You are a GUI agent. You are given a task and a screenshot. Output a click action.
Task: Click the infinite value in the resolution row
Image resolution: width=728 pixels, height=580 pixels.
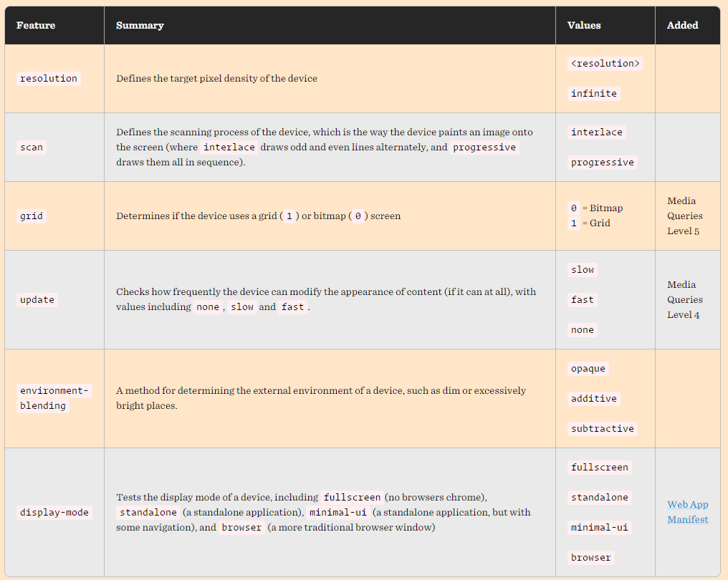click(x=594, y=93)
